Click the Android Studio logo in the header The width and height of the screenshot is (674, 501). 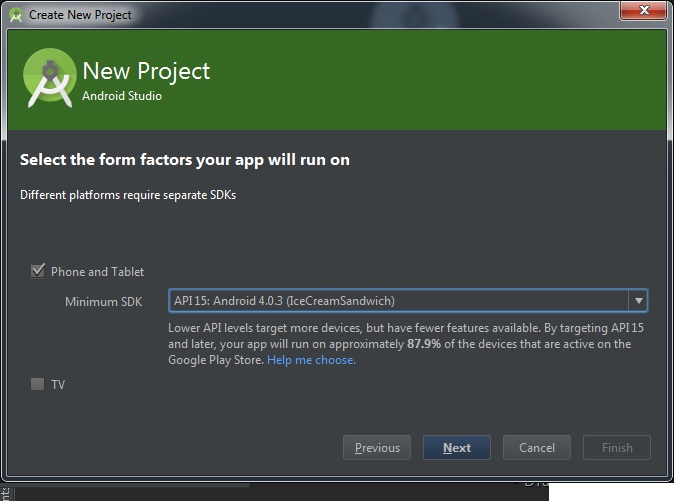point(49,78)
